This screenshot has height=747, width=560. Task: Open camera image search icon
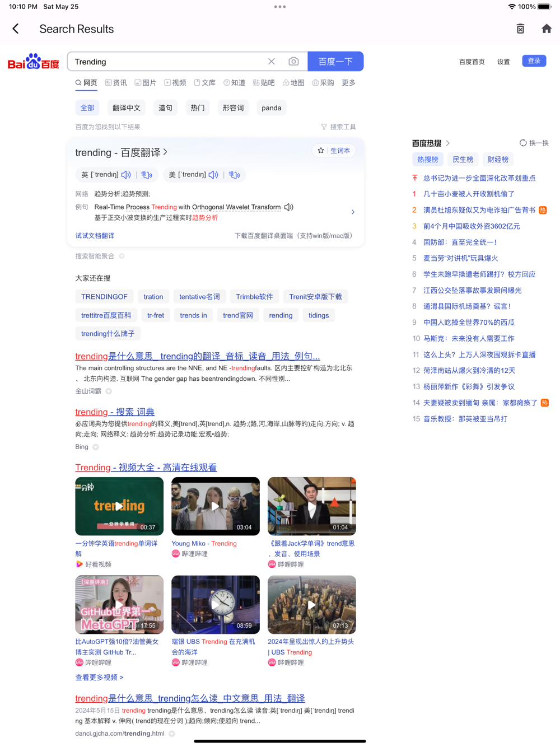[293, 62]
